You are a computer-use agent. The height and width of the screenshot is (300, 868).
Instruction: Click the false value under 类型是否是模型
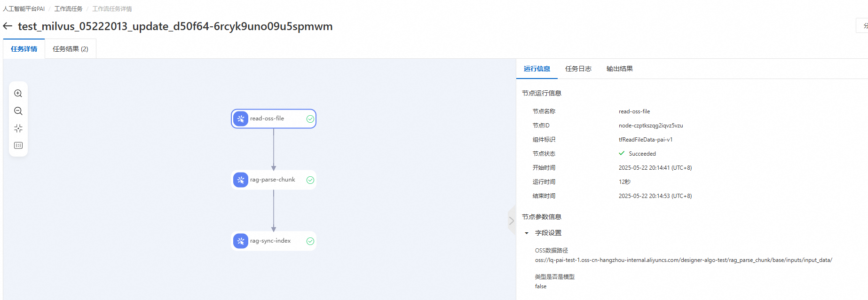(x=541, y=286)
